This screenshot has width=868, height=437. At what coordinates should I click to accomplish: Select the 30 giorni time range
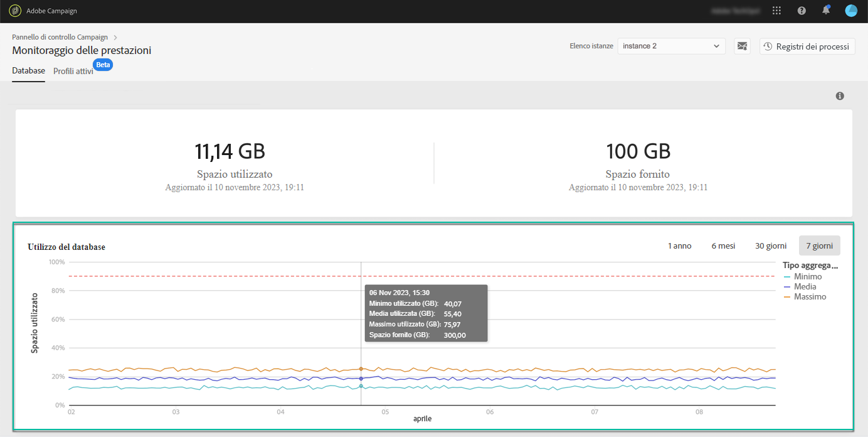click(771, 246)
